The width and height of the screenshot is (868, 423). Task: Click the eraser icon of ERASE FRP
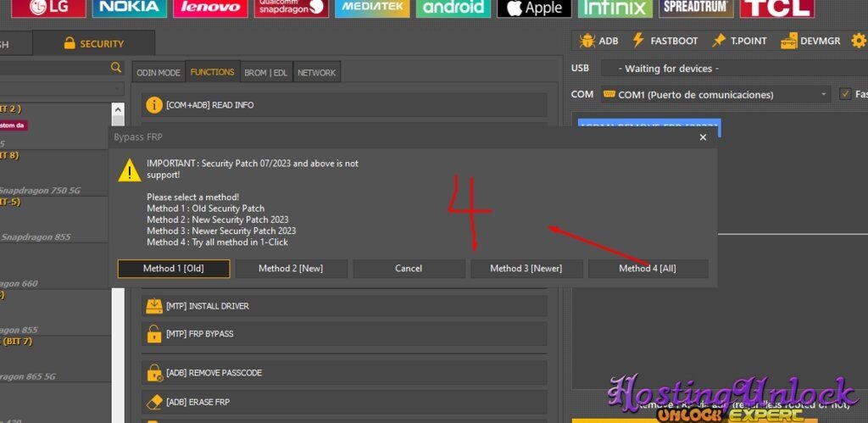(154, 402)
